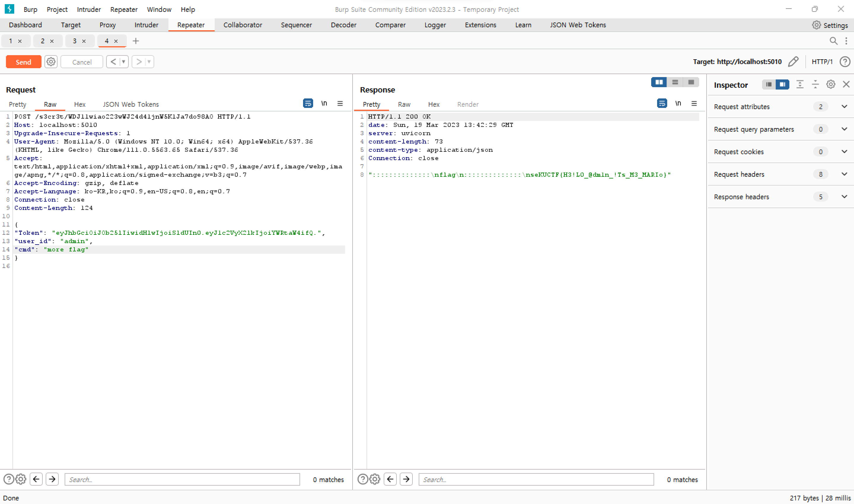Image resolution: width=854 pixels, height=504 pixels.
Task: Open the Repeater tabs kebab menu
Action: (846, 41)
